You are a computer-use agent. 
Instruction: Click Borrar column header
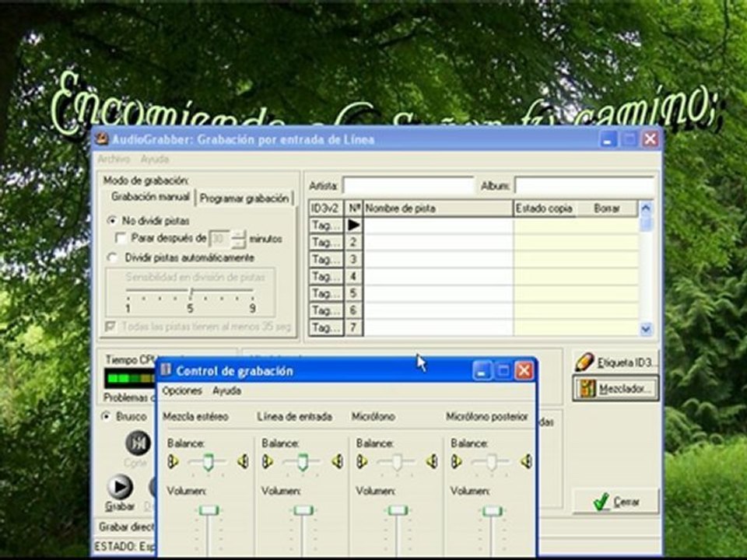[x=606, y=208]
